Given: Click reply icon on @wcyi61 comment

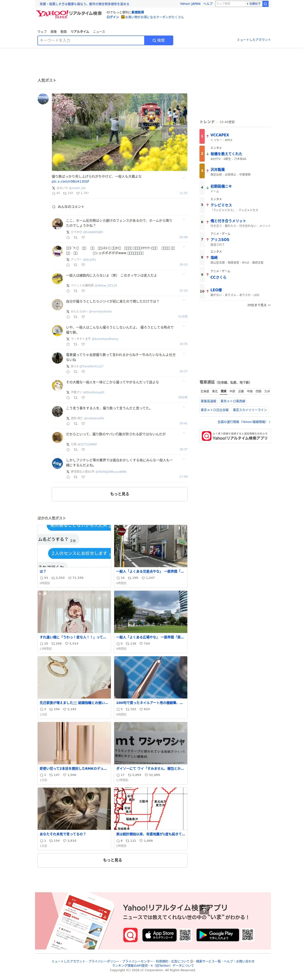Looking at the screenshot, I should tap(68, 265).
